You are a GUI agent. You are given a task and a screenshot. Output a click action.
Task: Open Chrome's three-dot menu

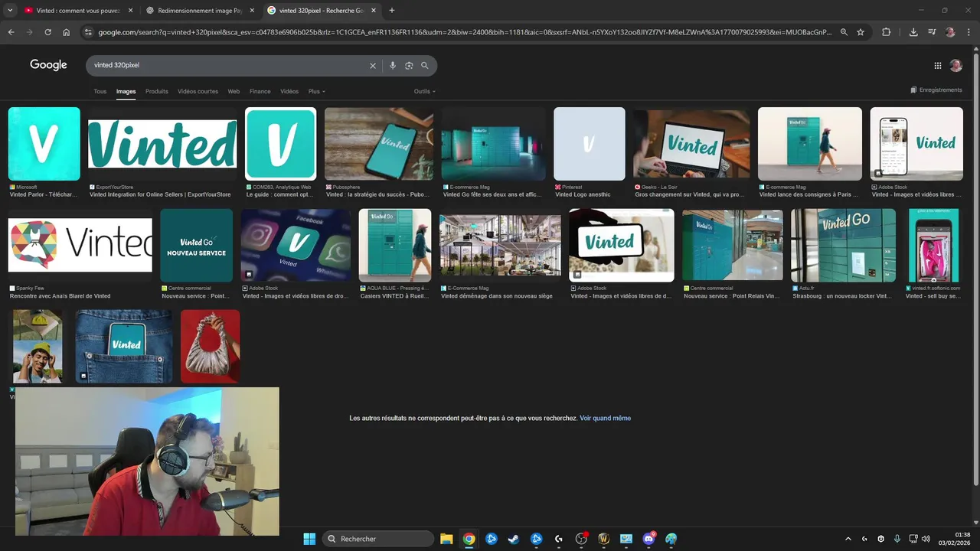[x=969, y=32]
